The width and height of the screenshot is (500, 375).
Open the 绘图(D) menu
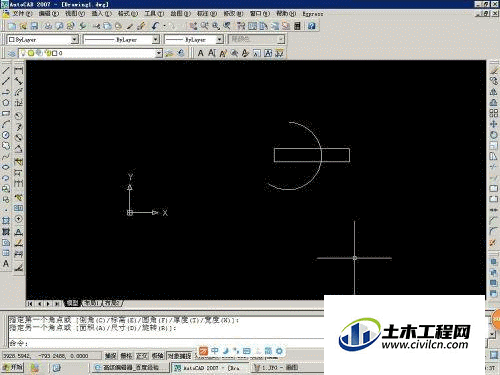coord(180,14)
